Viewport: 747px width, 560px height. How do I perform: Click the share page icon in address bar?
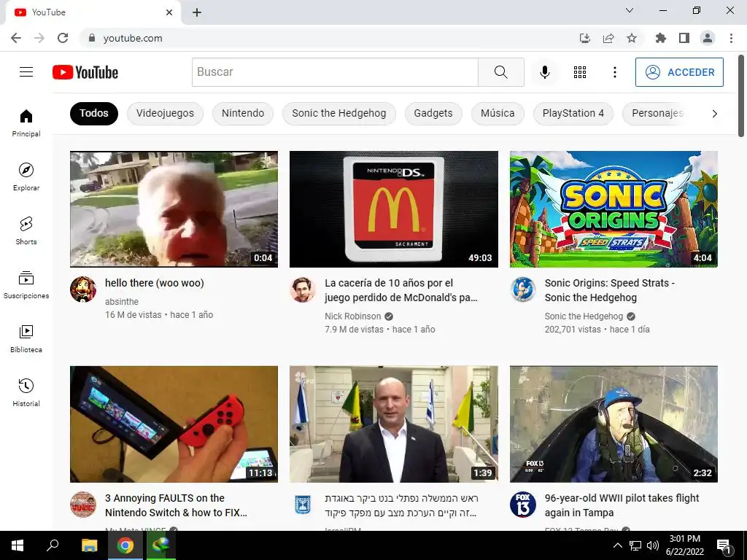[608, 38]
